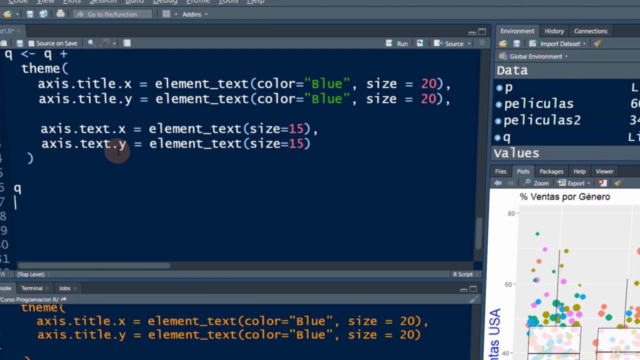
Task: Open find and replace magnifier
Action: click(91, 43)
